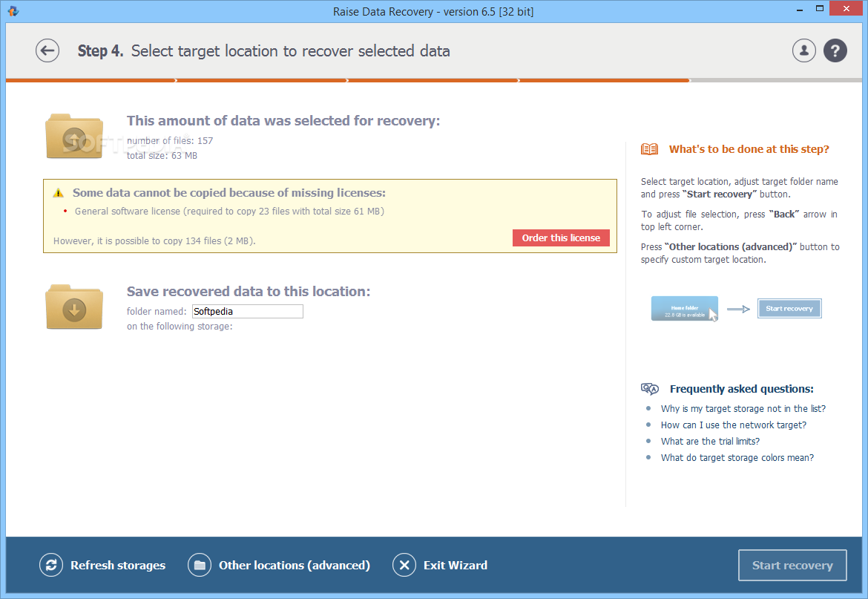Open FAQ: What do target storage colors mean?
The width and height of the screenshot is (868, 599).
pos(737,458)
